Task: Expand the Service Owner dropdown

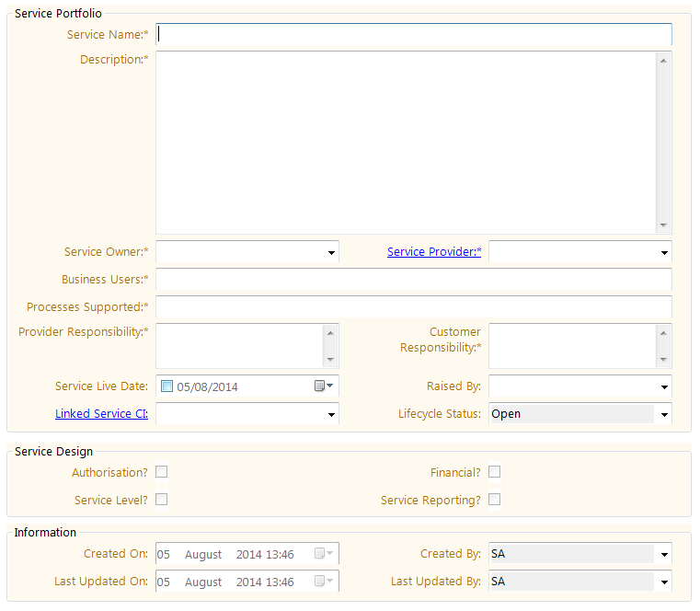Action: [x=330, y=252]
